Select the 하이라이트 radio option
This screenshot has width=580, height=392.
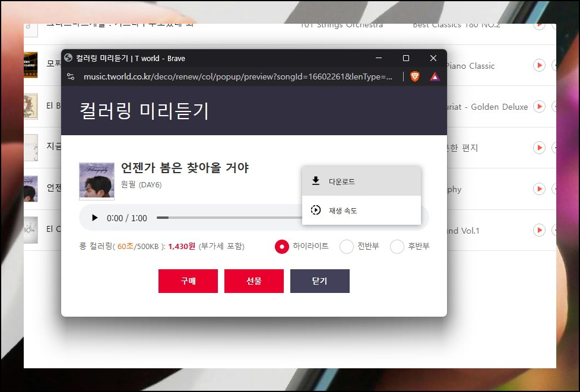pos(282,247)
